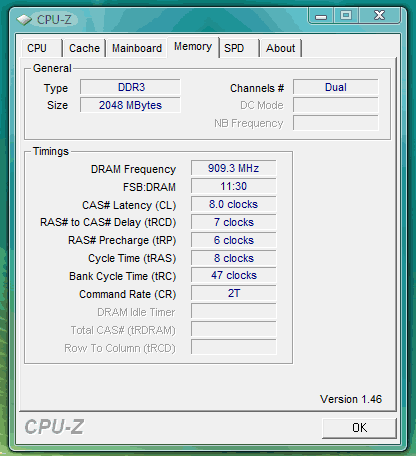The image size is (416, 456).
Task: Click the greyed-out NB Frequency label
Action: tap(249, 123)
